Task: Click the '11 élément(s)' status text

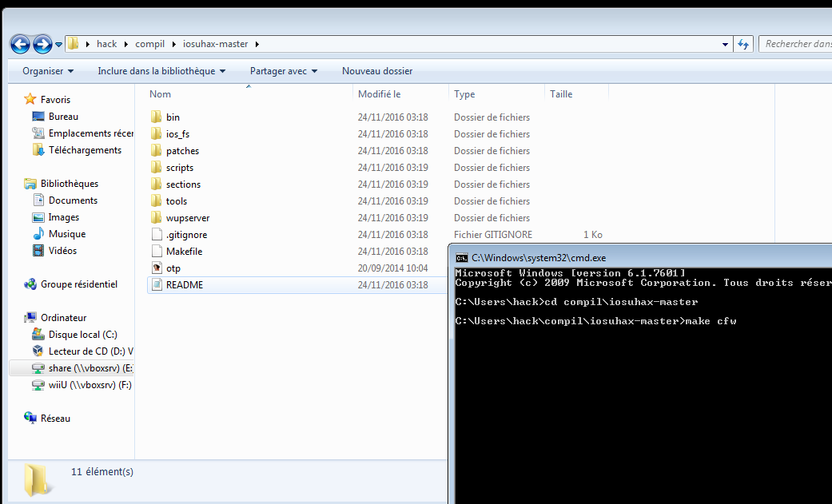Action: point(102,471)
